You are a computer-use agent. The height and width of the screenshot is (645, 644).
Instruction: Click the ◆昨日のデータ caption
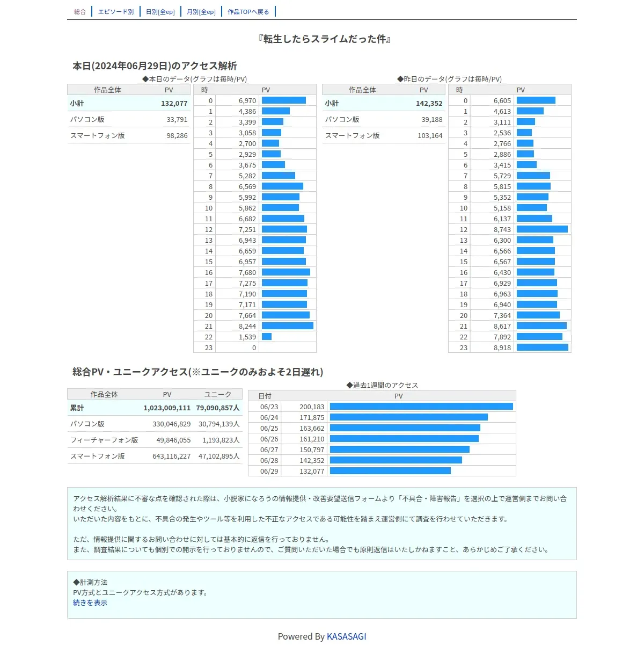pyautogui.click(x=450, y=79)
